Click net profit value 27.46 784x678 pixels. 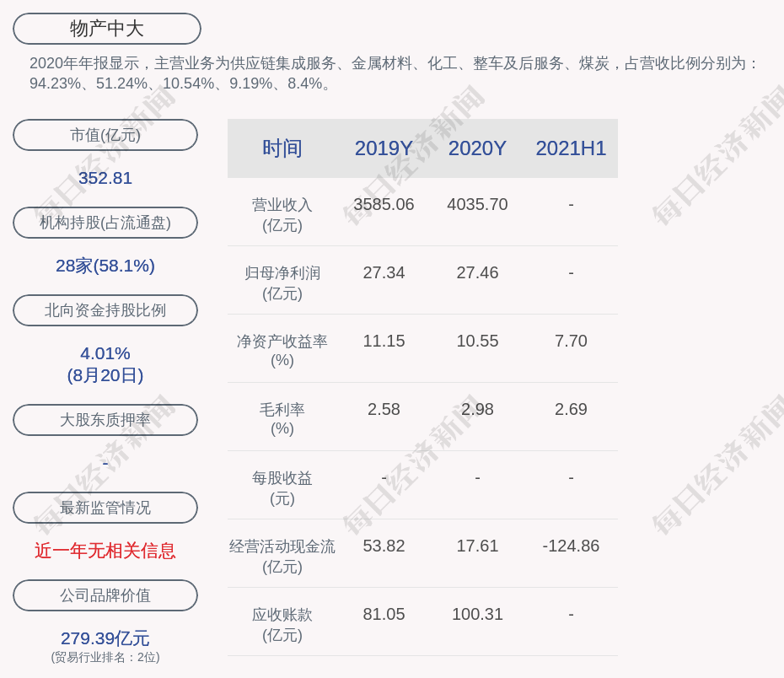coord(477,272)
